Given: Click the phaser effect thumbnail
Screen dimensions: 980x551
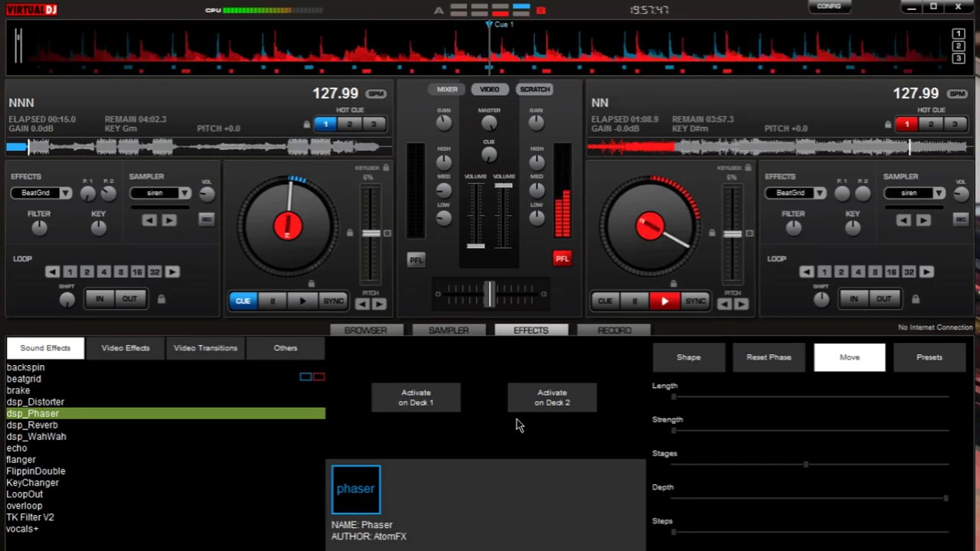Looking at the screenshot, I should click(356, 489).
